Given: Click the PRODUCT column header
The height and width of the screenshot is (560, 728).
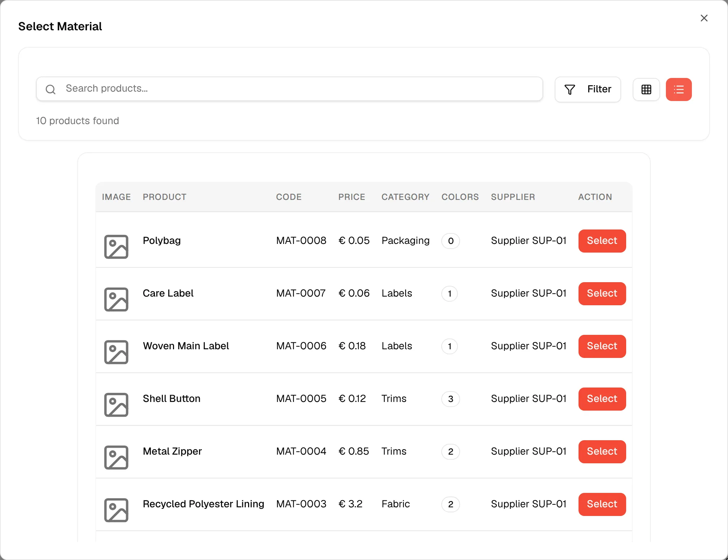Looking at the screenshot, I should [165, 197].
